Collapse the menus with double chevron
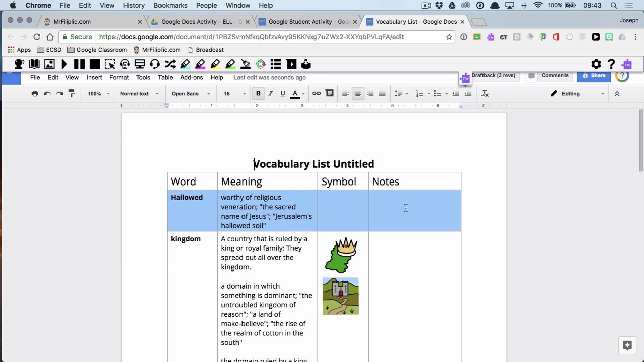Screen dimensions: 644x362 point(617,94)
